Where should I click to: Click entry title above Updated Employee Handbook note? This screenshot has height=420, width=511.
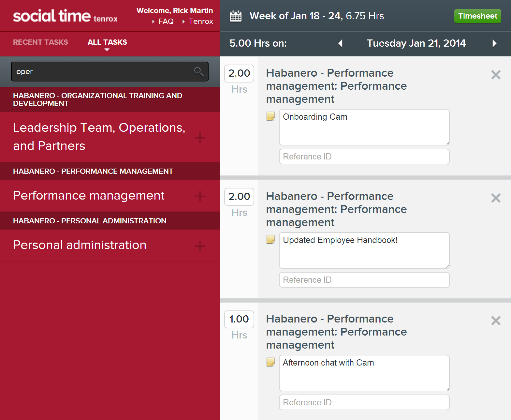pyautogui.click(x=336, y=209)
